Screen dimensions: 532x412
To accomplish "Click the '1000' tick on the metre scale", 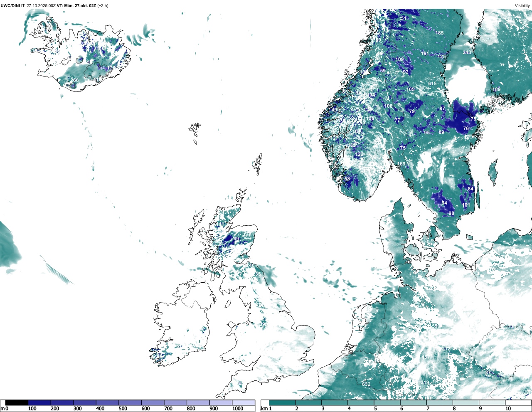I will [x=238, y=409].
